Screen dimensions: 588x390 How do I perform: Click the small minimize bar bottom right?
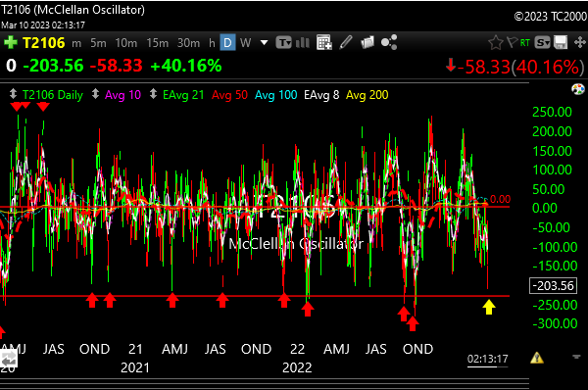coord(576,357)
